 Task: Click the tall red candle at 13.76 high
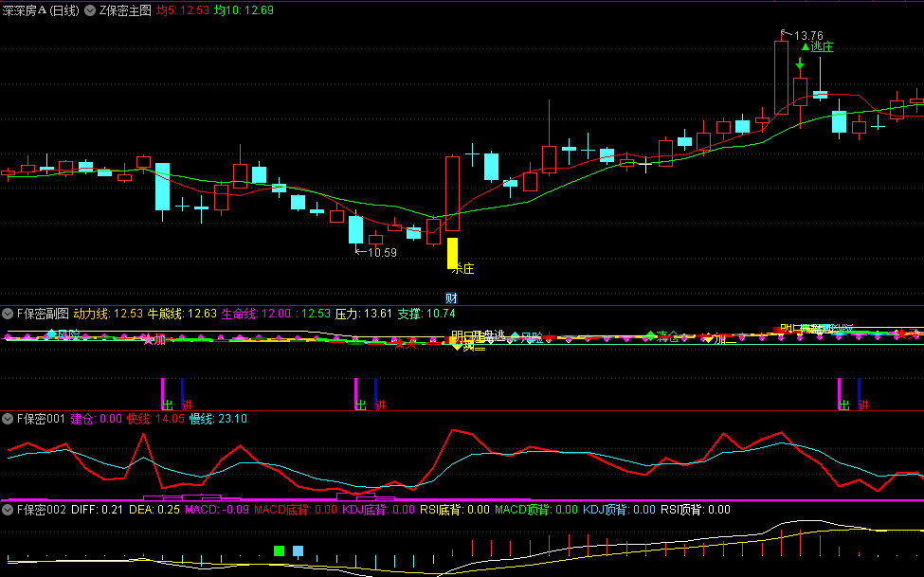tap(782, 77)
